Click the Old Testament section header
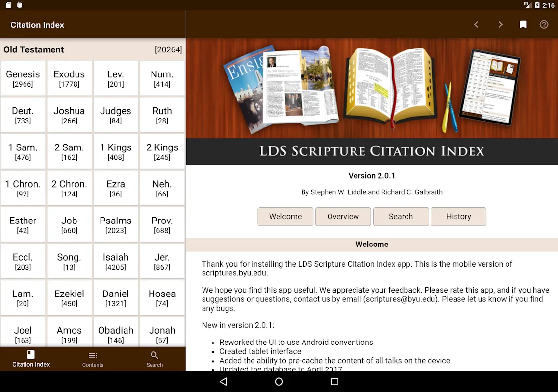 pos(93,49)
